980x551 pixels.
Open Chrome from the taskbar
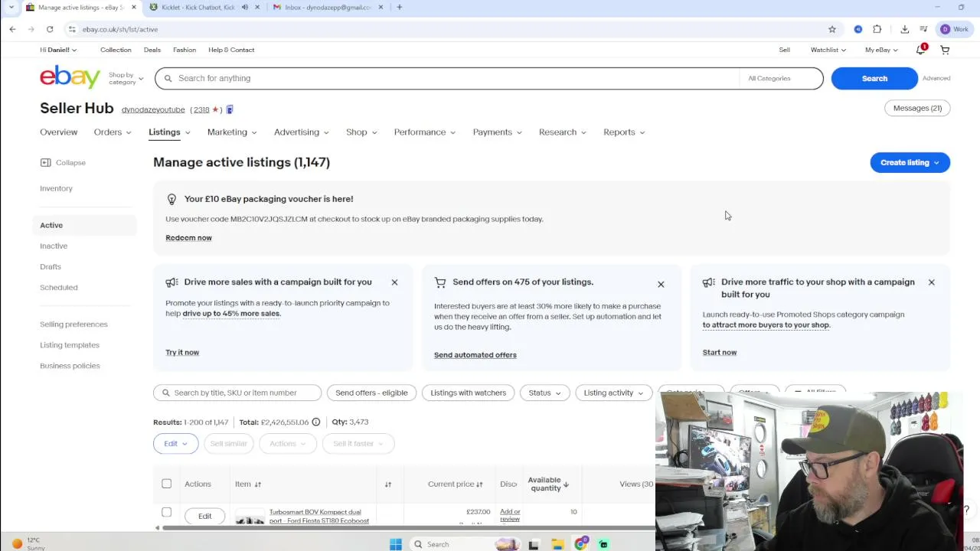click(x=581, y=544)
